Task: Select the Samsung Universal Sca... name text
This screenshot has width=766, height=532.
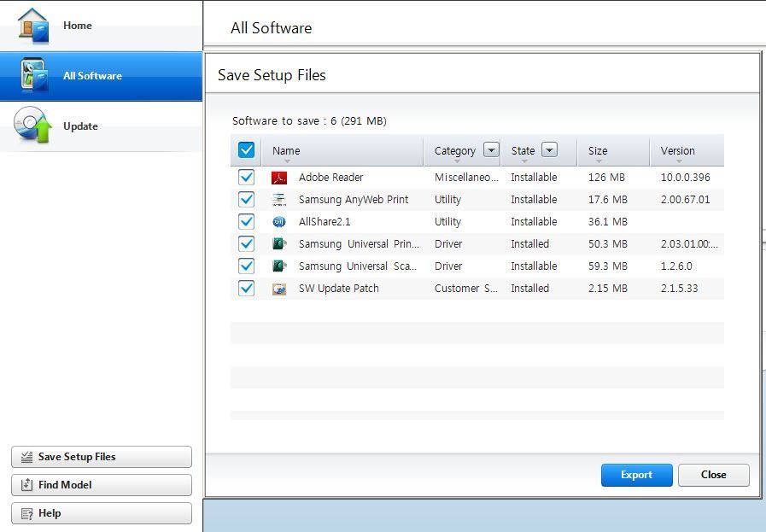Action: [358, 266]
